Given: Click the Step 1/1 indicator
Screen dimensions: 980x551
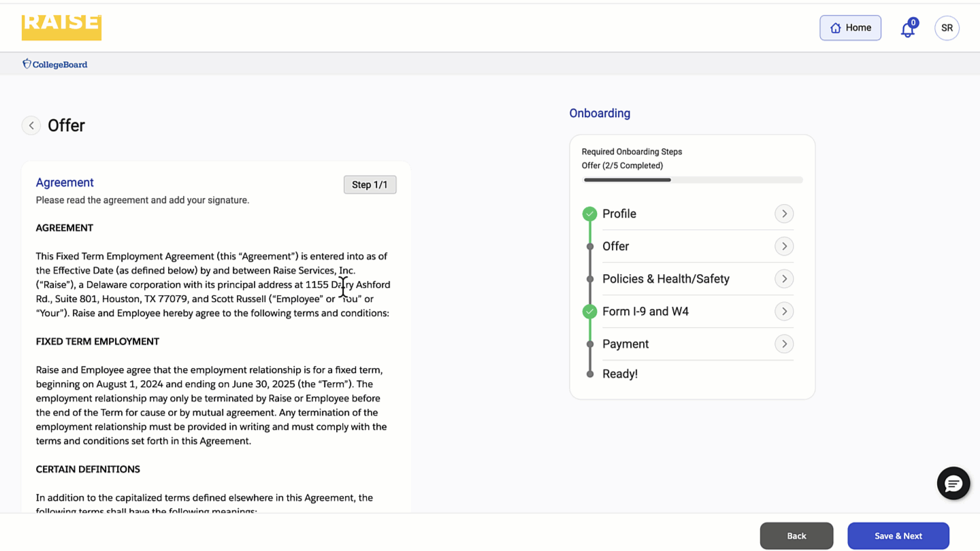Looking at the screenshot, I should [x=370, y=185].
